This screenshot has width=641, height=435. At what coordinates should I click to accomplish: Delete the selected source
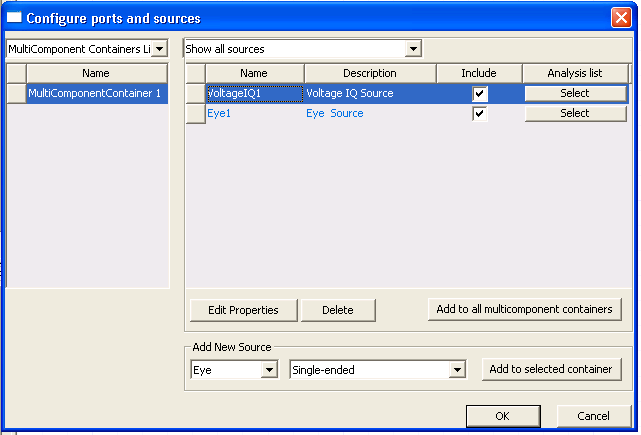[x=338, y=310]
